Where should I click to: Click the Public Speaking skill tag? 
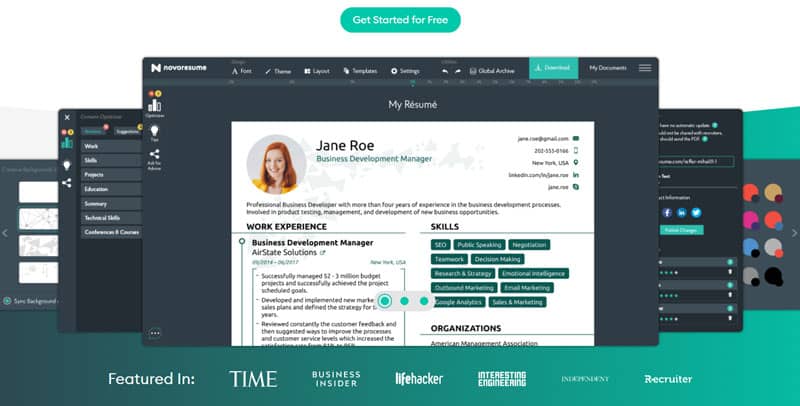479,245
